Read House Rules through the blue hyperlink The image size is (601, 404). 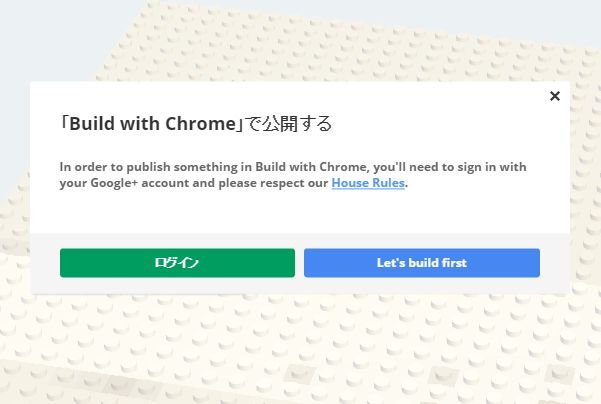(x=368, y=183)
